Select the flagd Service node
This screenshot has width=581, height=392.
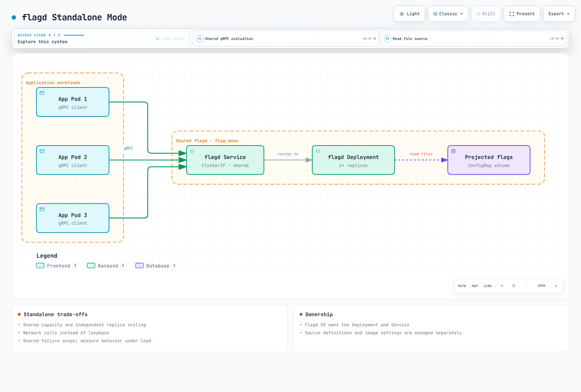click(x=225, y=160)
